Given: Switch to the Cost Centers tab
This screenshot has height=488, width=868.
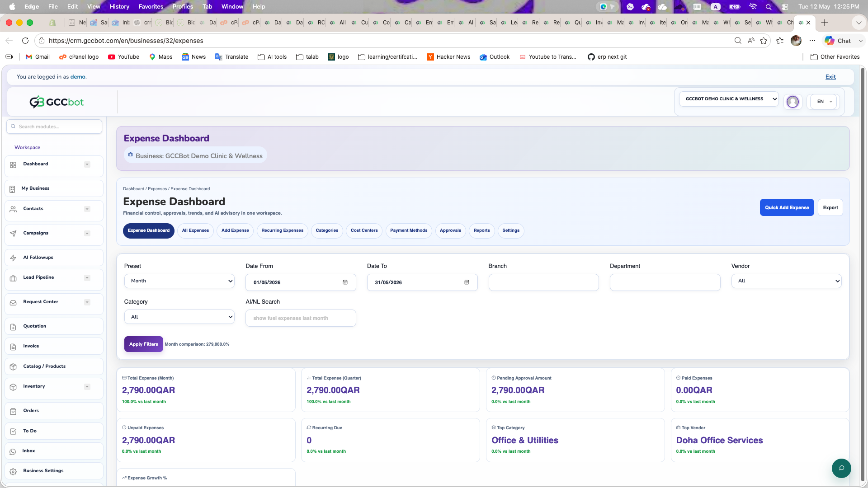Looking at the screenshot, I should (x=364, y=230).
